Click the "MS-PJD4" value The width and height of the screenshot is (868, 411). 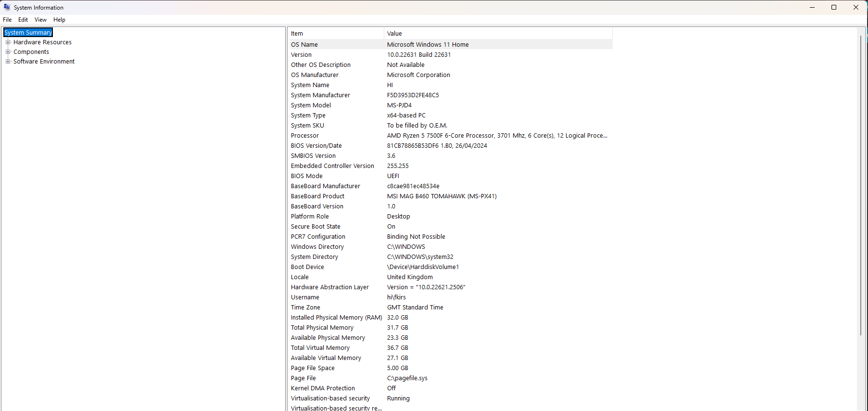coord(399,105)
